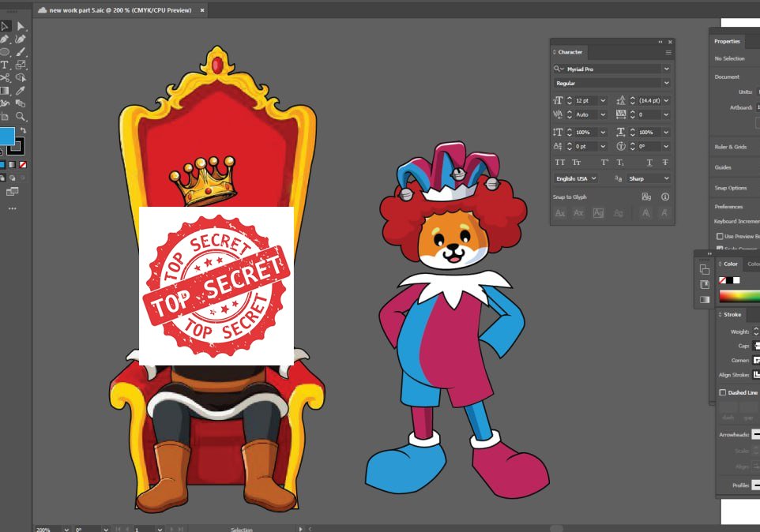760x532 pixels.
Task: Select the Artboard tool
Action: point(5,116)
